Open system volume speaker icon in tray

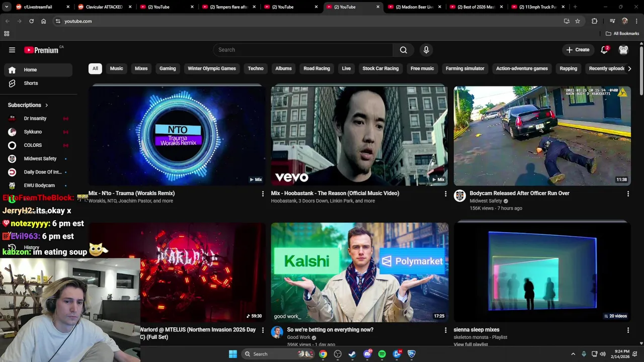[603, 354]
